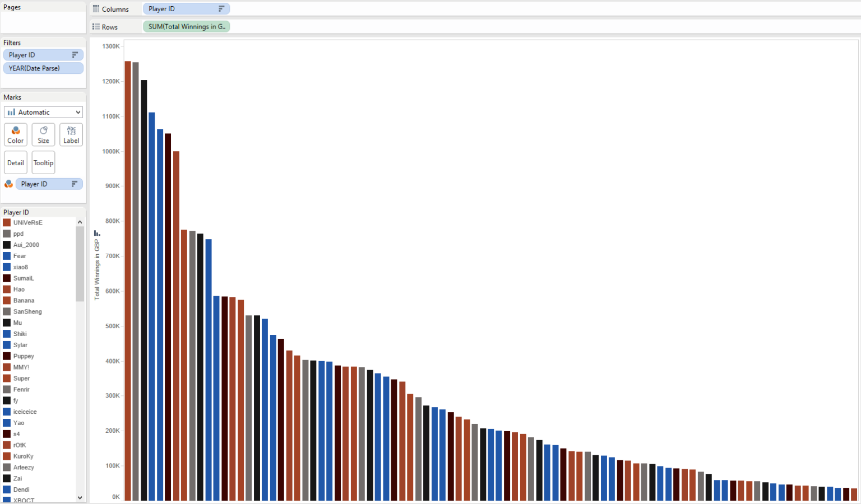Click color dots icon beside Player ID mark
Screen dimensions: 861x504
[x=8, y=184]
